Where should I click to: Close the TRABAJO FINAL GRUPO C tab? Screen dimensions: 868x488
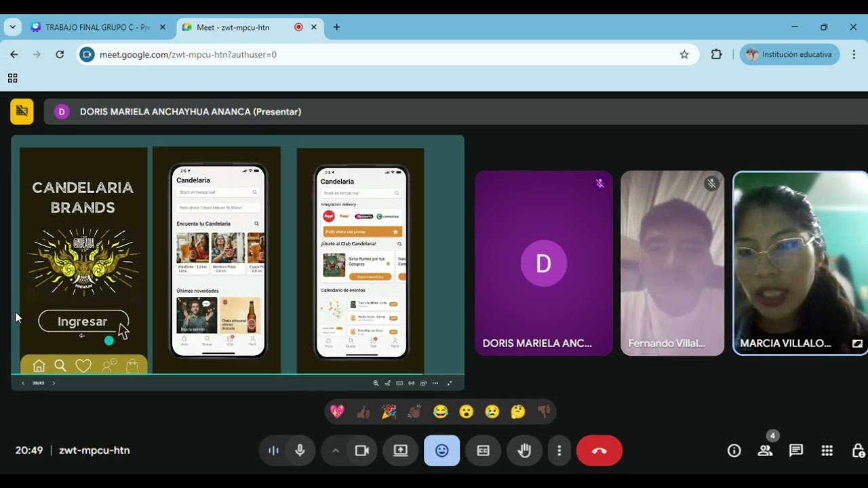click(x=163, y=27)
